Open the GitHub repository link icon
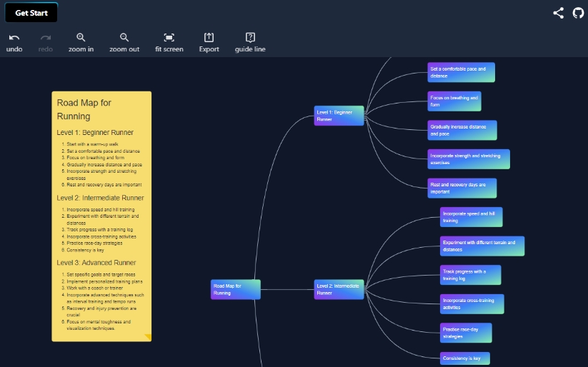The width and height of the screenshot is (588, 367). coord(578,13)
